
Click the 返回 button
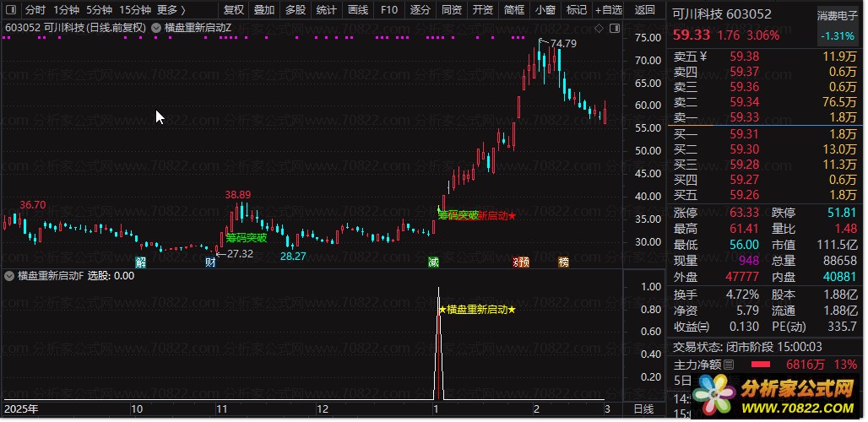(x=645, y=10)
